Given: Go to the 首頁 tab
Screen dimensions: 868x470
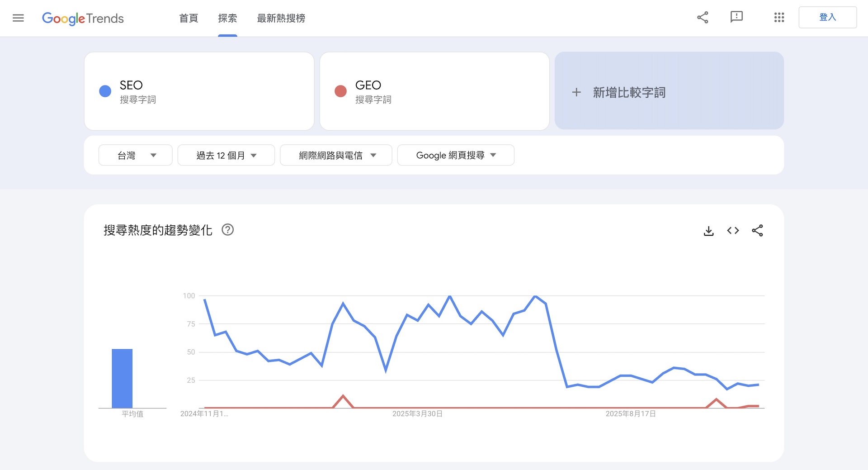Looking at the screenshot, I should [189, 18].
